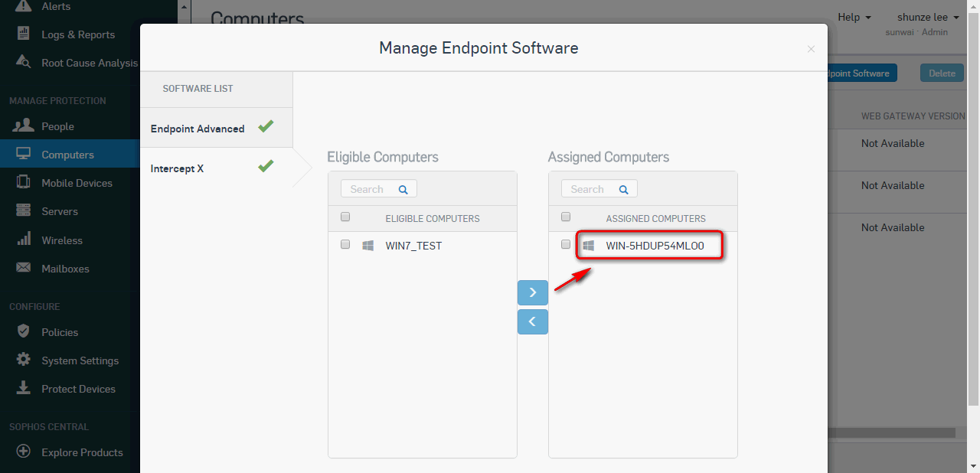
Task: Click the Eligible Computers search magnifier icon
Action: click(403, 189)
